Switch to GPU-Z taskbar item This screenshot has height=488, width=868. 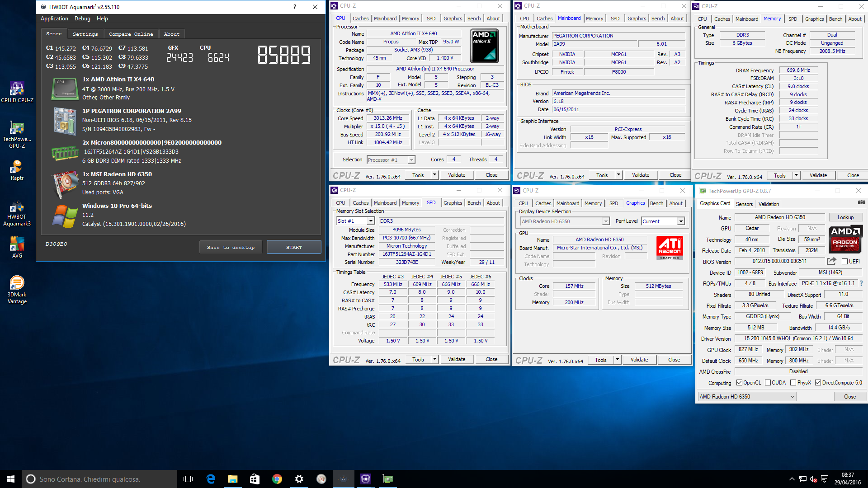pos(388,479)
